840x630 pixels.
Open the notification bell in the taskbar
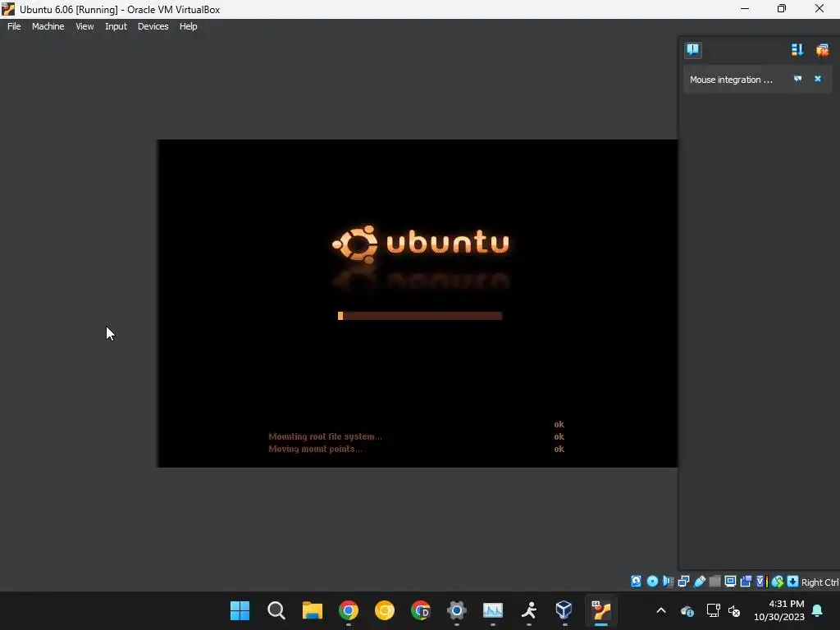click(818, 610)
